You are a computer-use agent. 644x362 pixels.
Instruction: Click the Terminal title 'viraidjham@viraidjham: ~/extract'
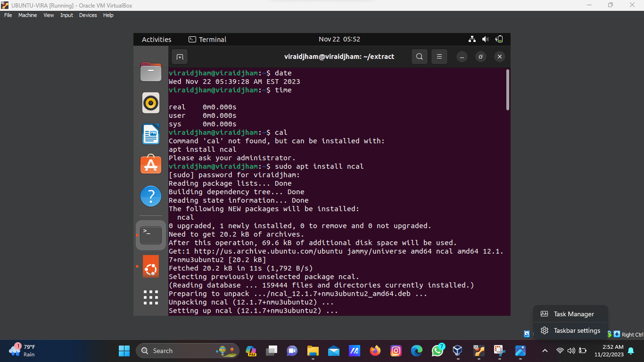click(x=339, y=57)
